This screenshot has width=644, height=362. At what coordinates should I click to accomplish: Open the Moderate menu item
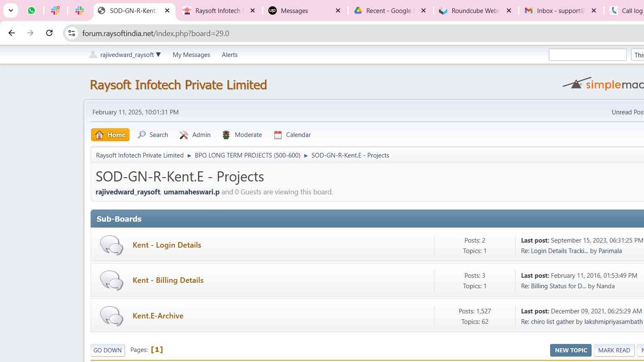pos(242,134)
